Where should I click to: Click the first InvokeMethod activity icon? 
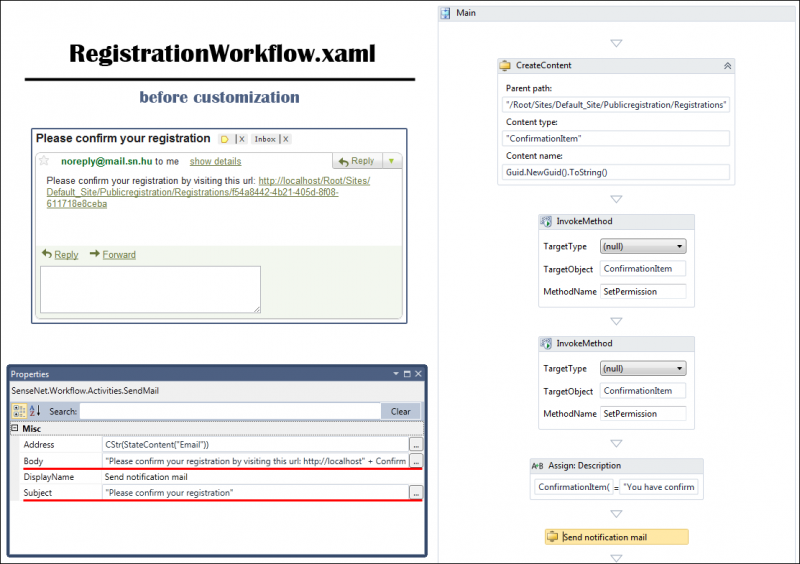[x=546, y=221]
